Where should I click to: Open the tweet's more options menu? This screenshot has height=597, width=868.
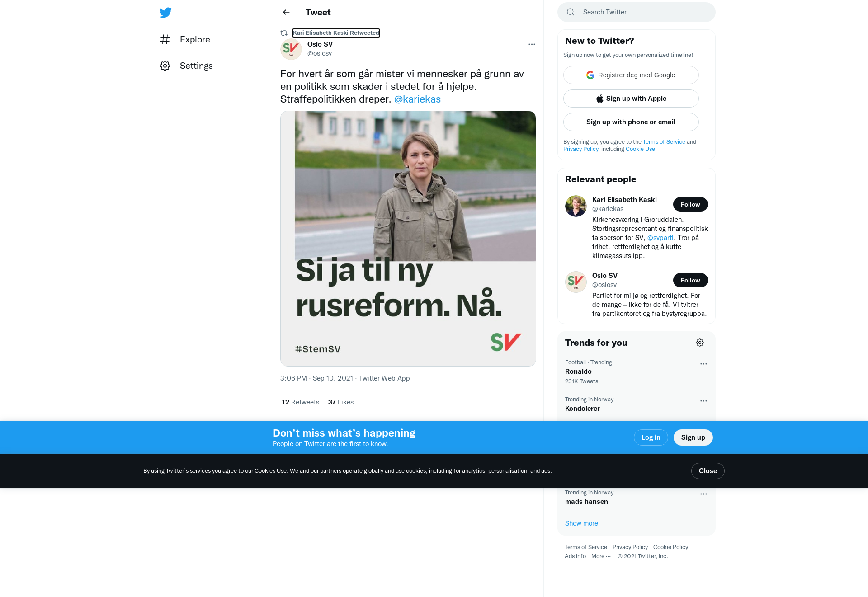532,44
